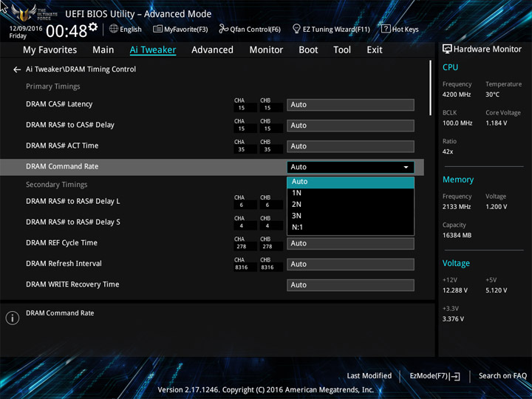
Task: Click the Hot Keys label
Action: (406, 29)
